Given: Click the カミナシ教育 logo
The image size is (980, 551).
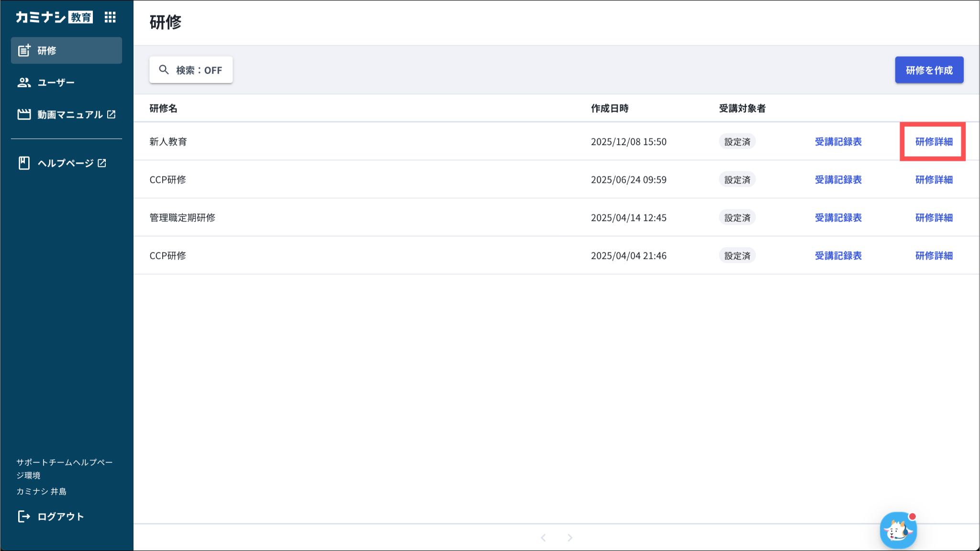Looking at the screenshot, I should (x=54, y=17).
